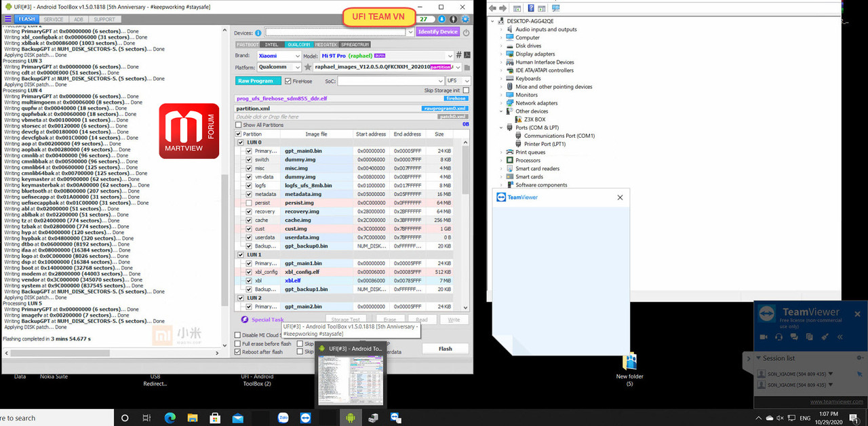Image resolution: width=868 pixels, height=426 pixels.
Task: Click Device Manager scan for hardware changes icon
Action: coord(556,8)
